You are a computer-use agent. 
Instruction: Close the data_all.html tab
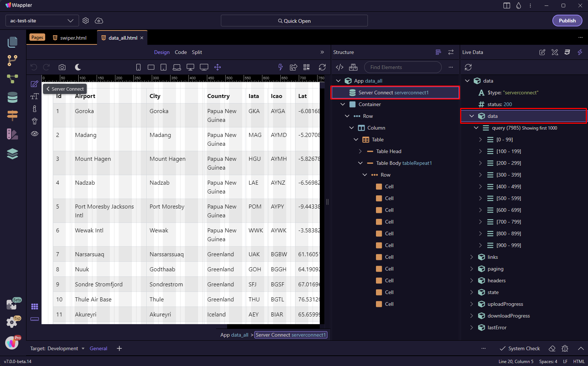[x=141, y=38]
